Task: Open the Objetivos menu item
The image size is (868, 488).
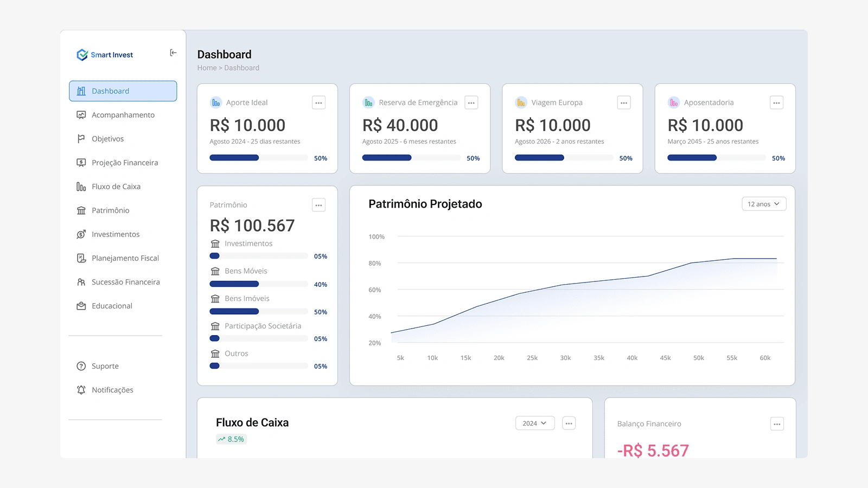Action: pos(108,139)
